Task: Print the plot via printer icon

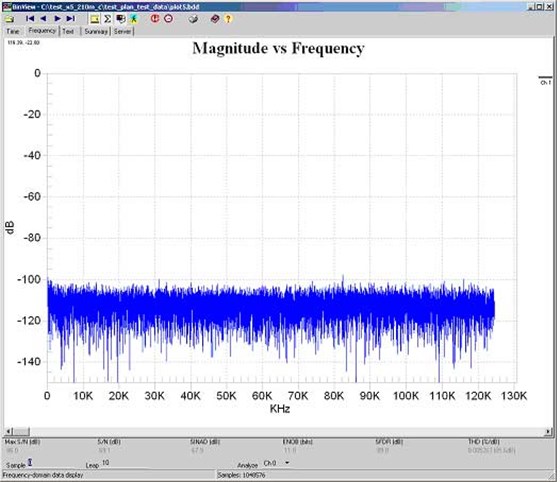Action: (x=193, y=19)
